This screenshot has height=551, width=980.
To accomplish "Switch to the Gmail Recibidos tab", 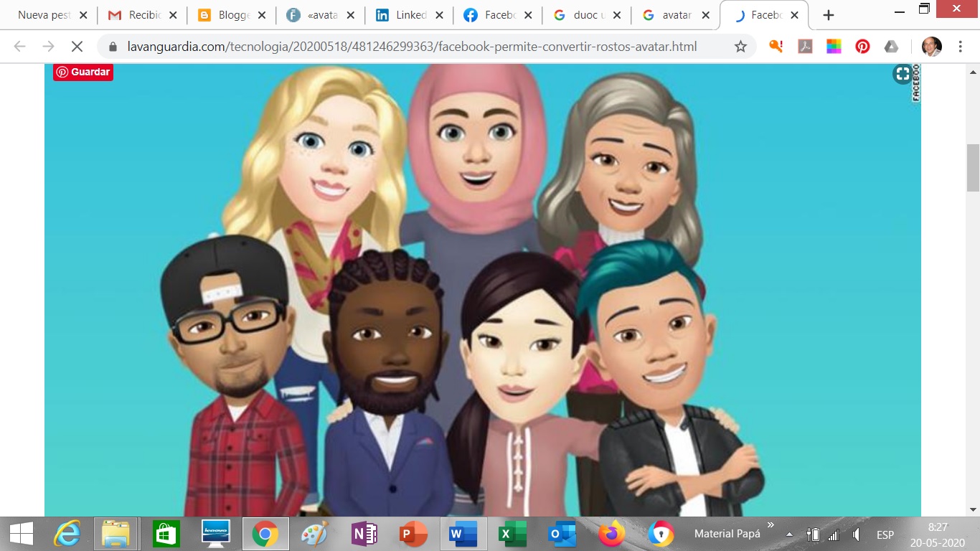I will pyautogui.click(x=133, y=15).
